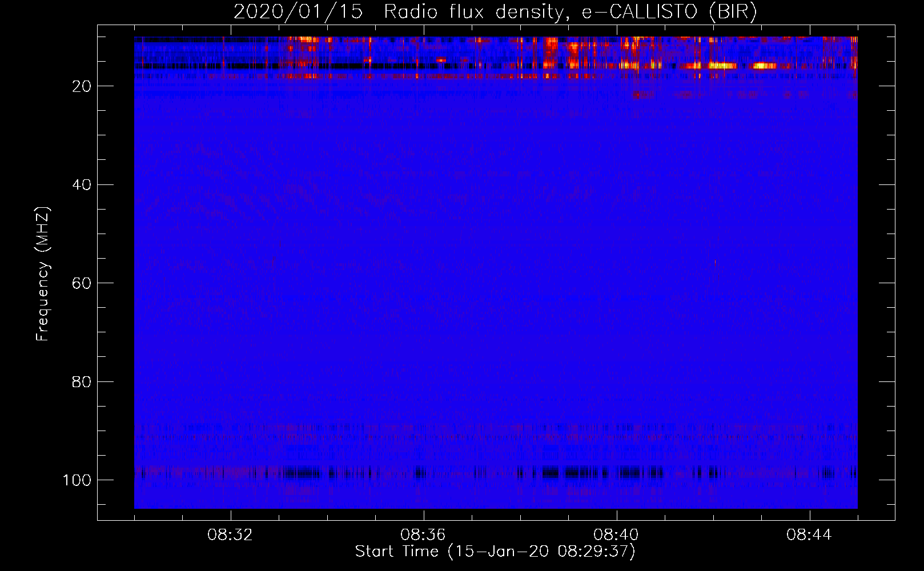Click the 08:36 time tick label
The width and height of the screenshot is (924, 571).
click(x=423, y=535)
